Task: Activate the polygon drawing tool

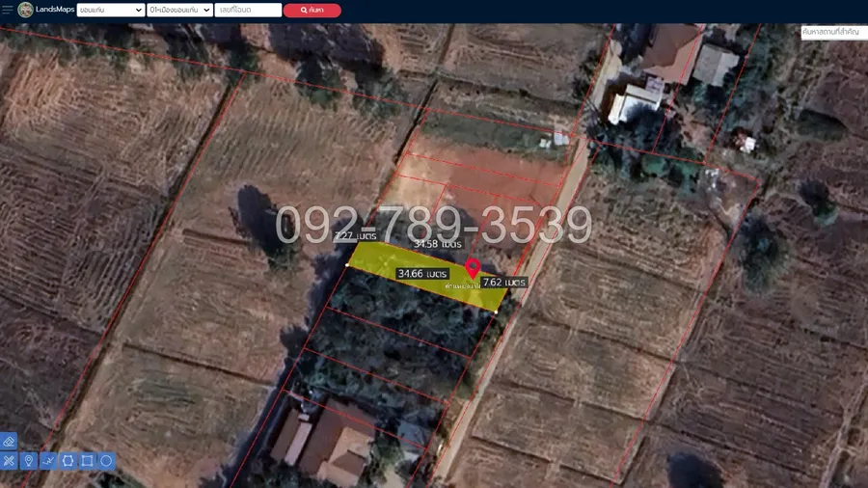Action: (68, 461)
